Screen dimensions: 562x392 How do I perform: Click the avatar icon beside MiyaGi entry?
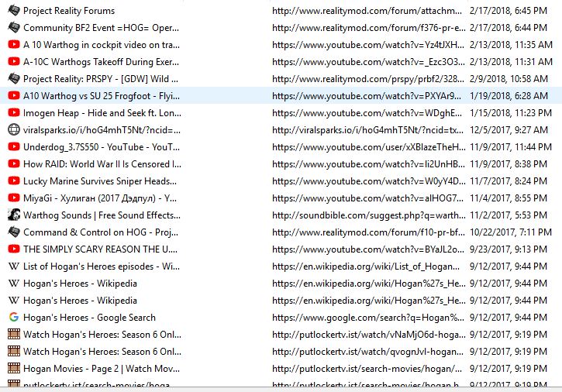click(13, 198)
